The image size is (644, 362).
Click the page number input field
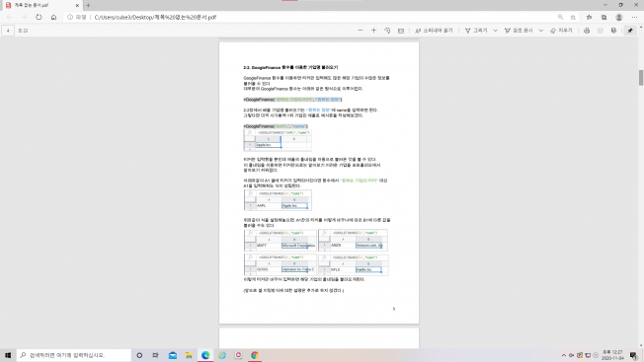point(8,31)
